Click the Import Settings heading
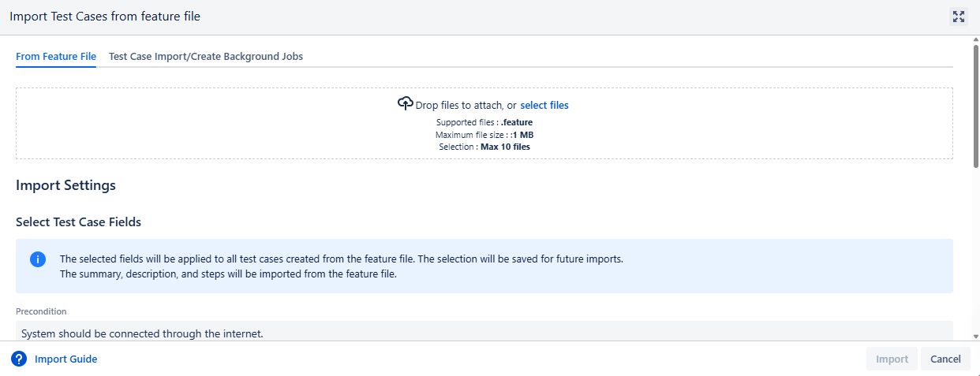This screenshot has height=376, width=980. pos(66,186)
